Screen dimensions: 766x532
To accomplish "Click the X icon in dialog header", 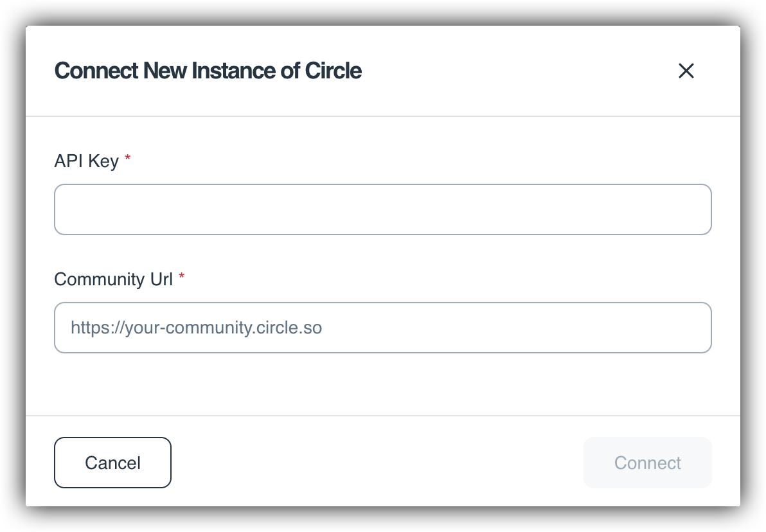I will [686, 71].
